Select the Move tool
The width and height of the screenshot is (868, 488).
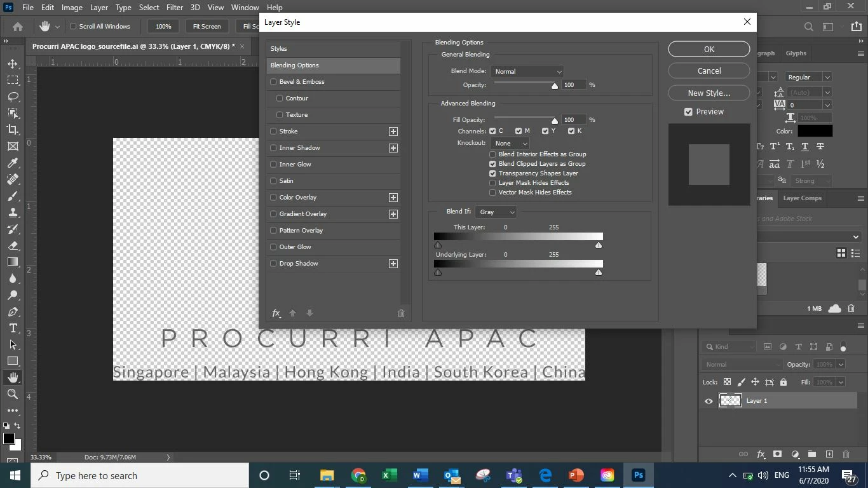click(x=13, y=64)
